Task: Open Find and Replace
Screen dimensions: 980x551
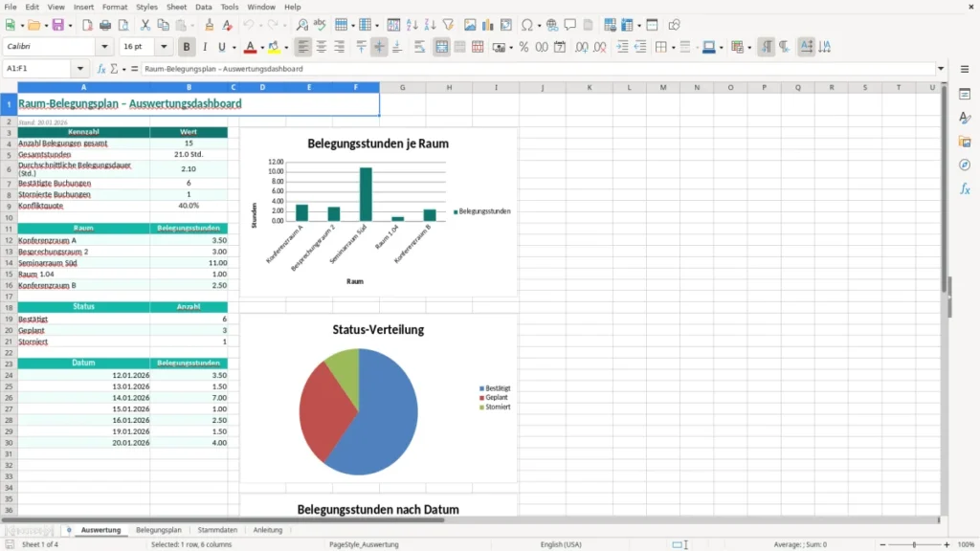Action: (x=301, y=25)
